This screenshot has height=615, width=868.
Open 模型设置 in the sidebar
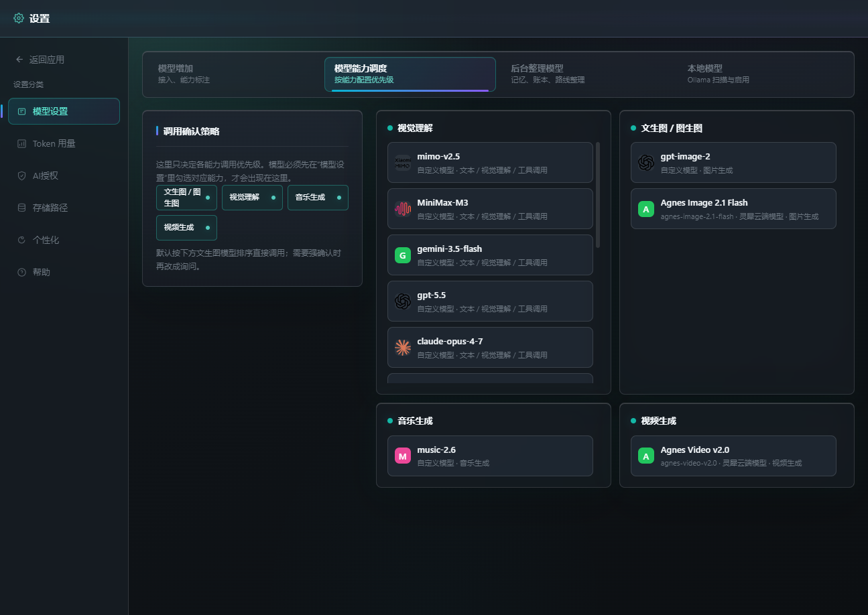pyautogui.click(x=64, y=111)
